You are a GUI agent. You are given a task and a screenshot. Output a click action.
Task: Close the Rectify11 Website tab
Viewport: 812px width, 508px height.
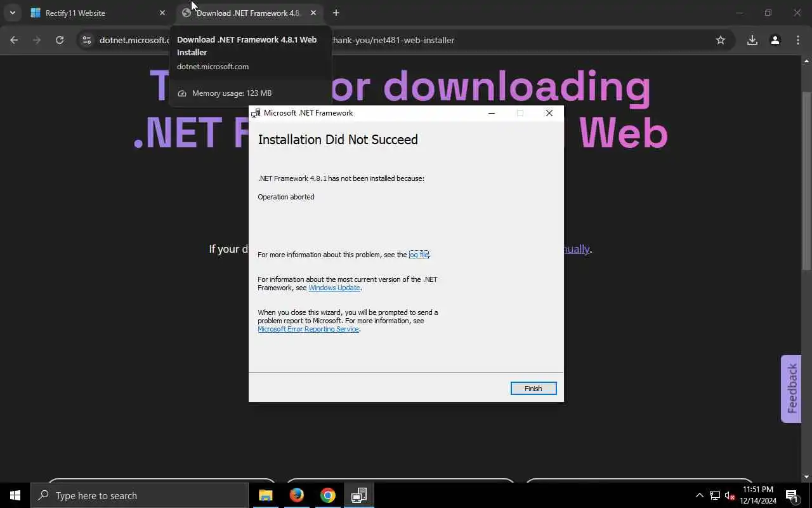162,13
